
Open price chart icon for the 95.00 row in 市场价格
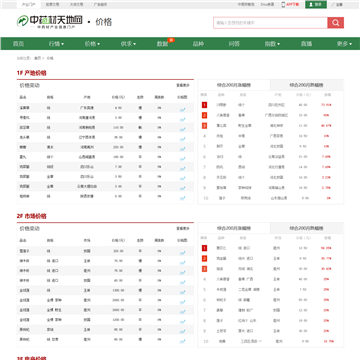click(183, 331)
